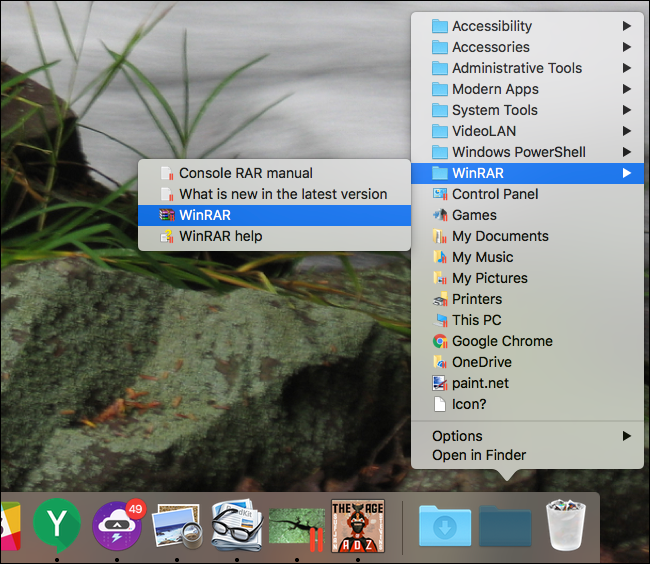Open the glasses-and-newspaper app in the Dock
Screen dimensions: 650x564
point(237,525)
